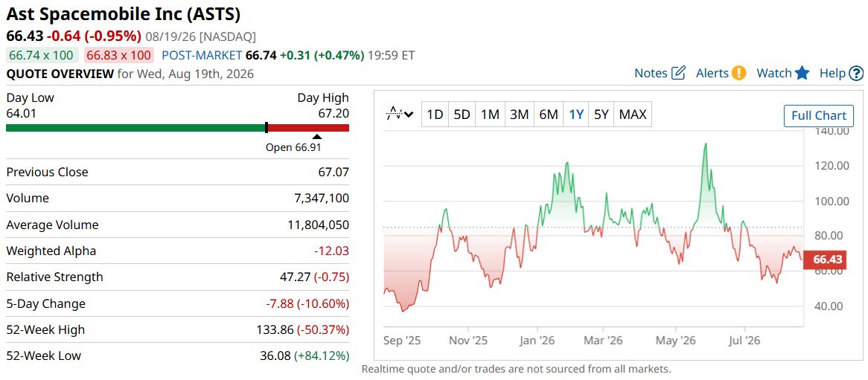Switch chart to 3M range
This screenshot has height=380, width=868.
520,115
